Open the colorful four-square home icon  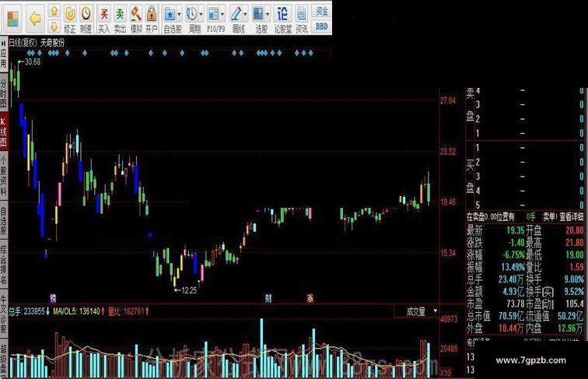[x=12, y=19]
